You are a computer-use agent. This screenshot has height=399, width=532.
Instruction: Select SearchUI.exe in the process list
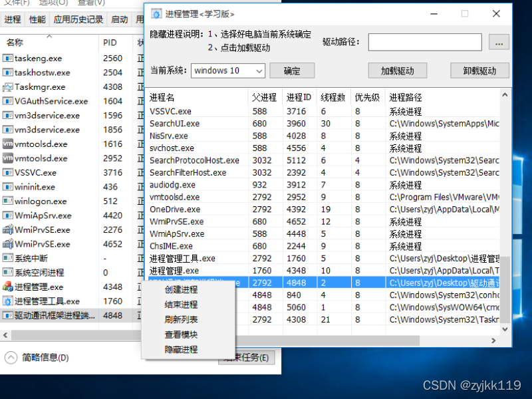323,124
